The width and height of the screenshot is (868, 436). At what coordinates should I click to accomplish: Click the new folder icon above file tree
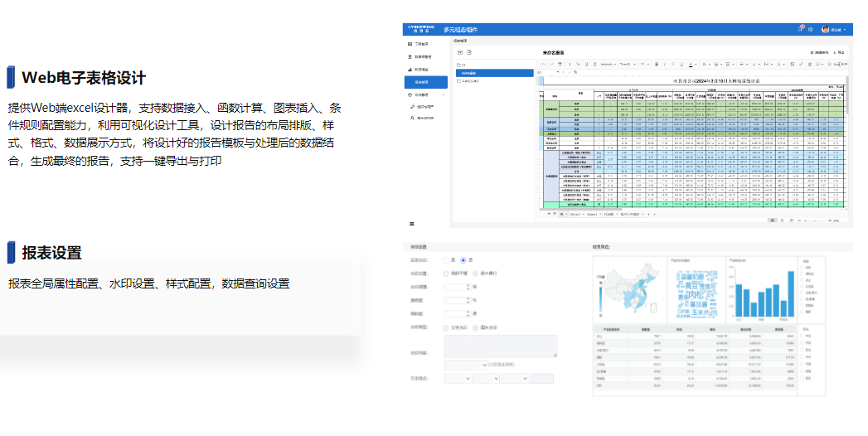click(460, 51)
